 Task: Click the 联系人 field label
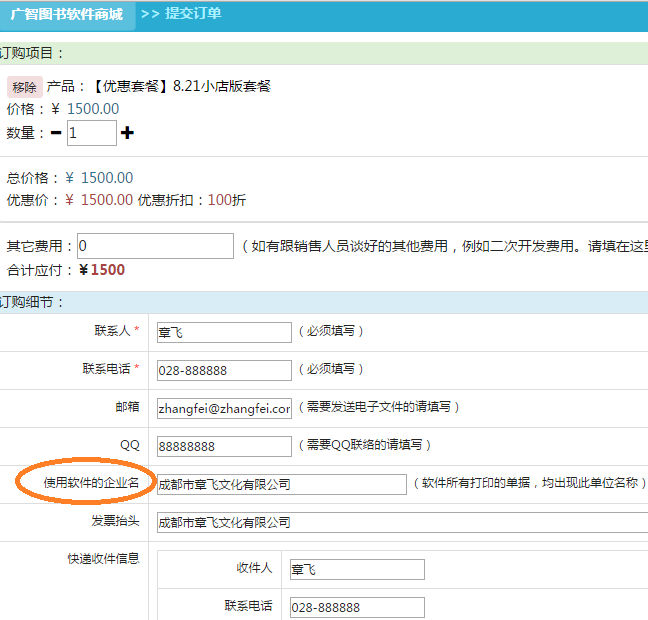pyautogui.click(x=112, y=331)
